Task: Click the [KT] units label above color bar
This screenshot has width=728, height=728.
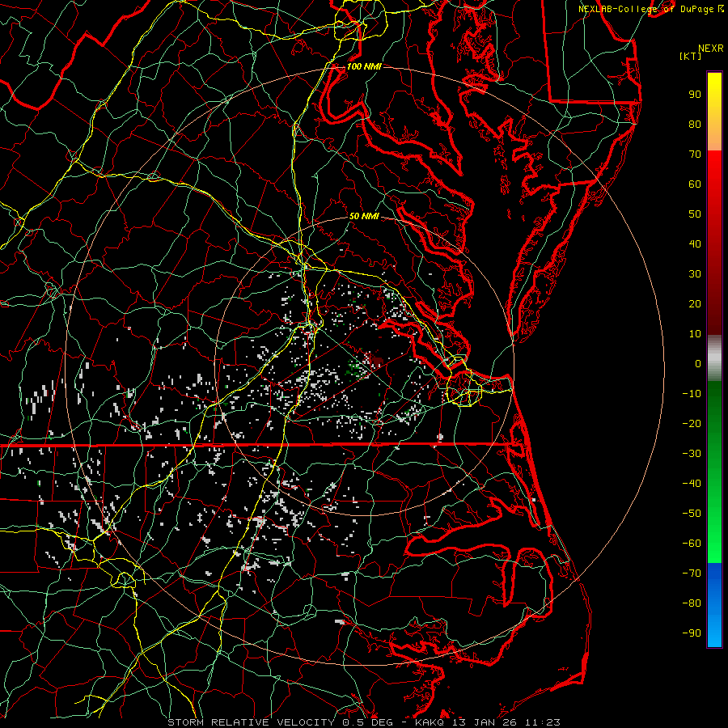Action: pyautogui.click(x=690, y=56)
